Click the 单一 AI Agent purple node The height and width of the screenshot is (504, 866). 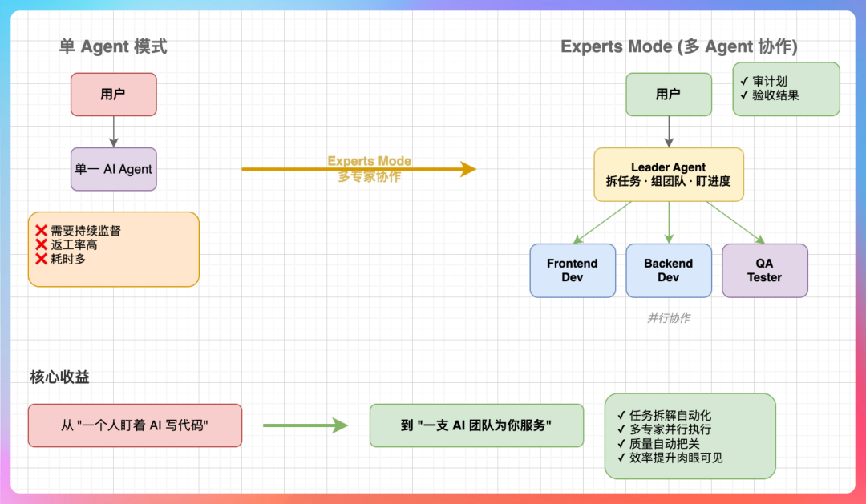point(113,169)
